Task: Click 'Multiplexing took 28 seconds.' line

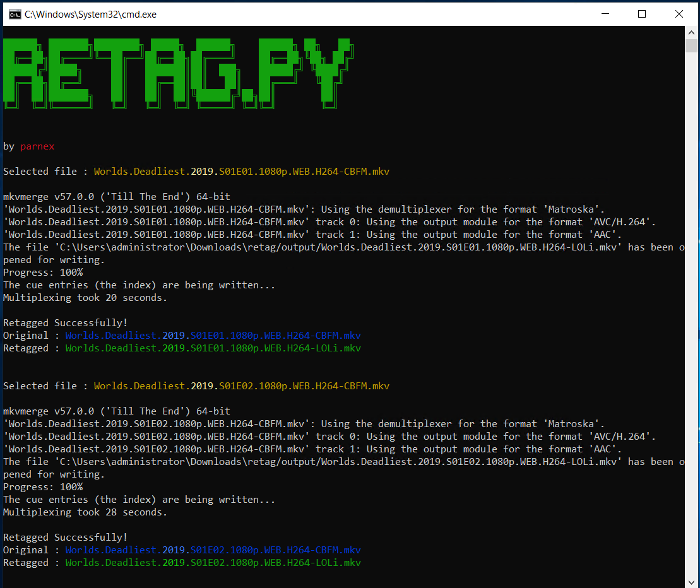Action: [85, 512]
